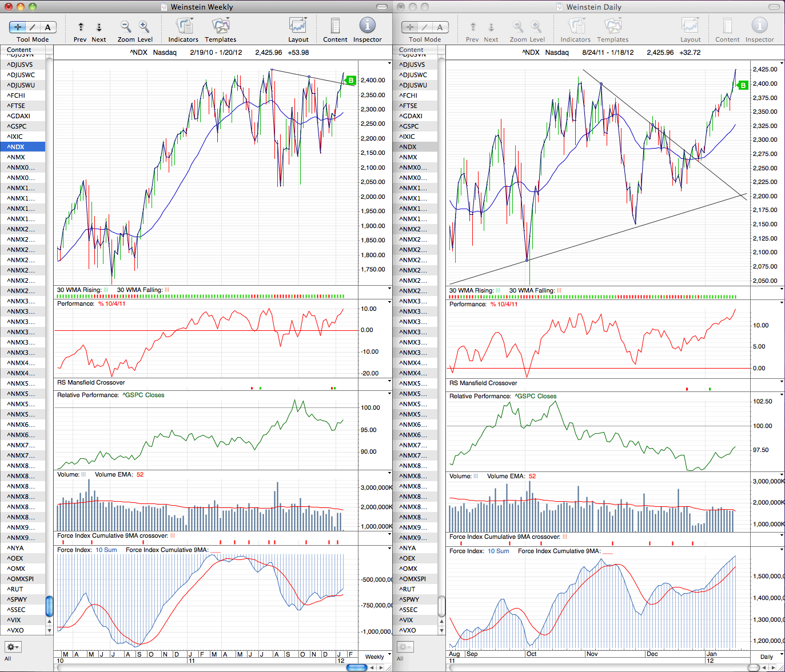The height and width of the screenshot is (672, 785).
Task: Click Weekly chart horizontal scrollbar thumb
Action: pos(357,667)
